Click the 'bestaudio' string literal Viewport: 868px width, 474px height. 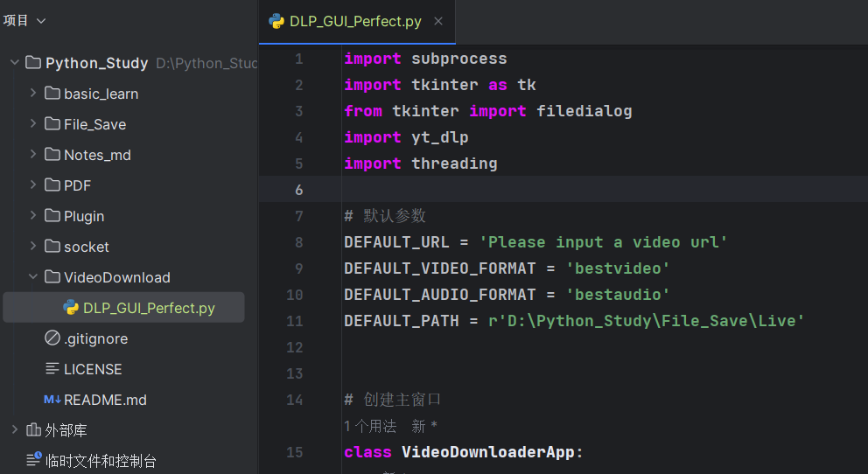618,294
